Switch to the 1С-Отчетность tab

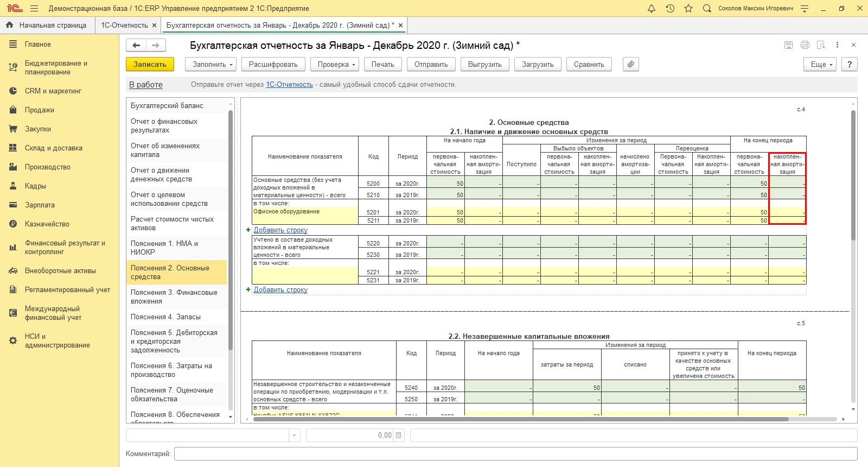pyautogui.click(x=124, y=25)
